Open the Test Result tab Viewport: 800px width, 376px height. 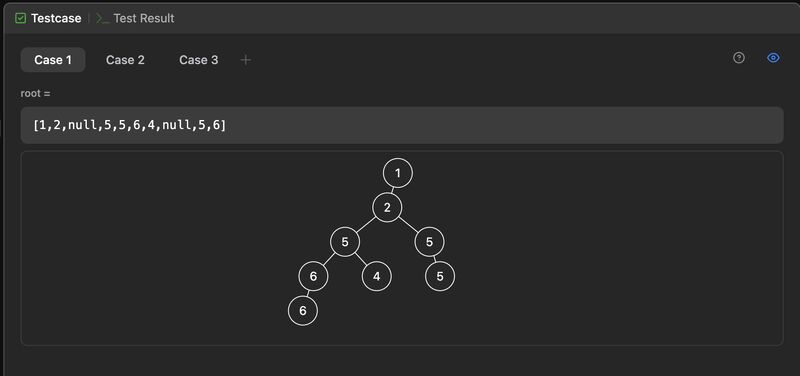(x=135, y=18)
